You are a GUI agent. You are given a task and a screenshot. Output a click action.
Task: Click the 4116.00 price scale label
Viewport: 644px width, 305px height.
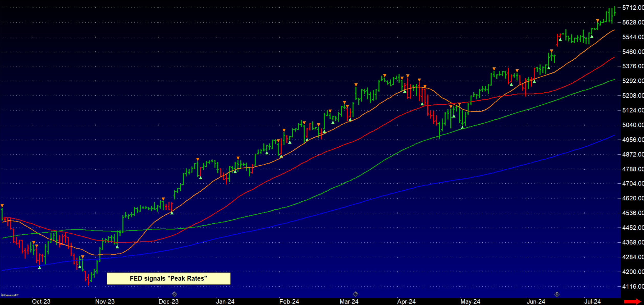click(x=632, y=286)
